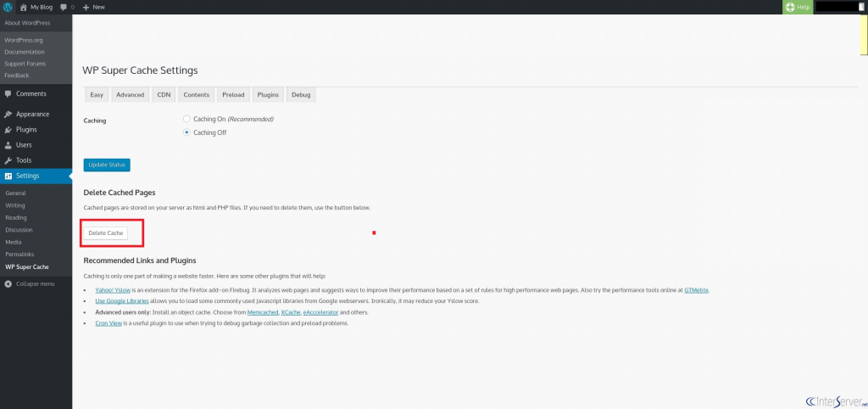868x409 pixels.
Task: Open the comments bubble icon in admin bar
Action: (x=64, y=7)
